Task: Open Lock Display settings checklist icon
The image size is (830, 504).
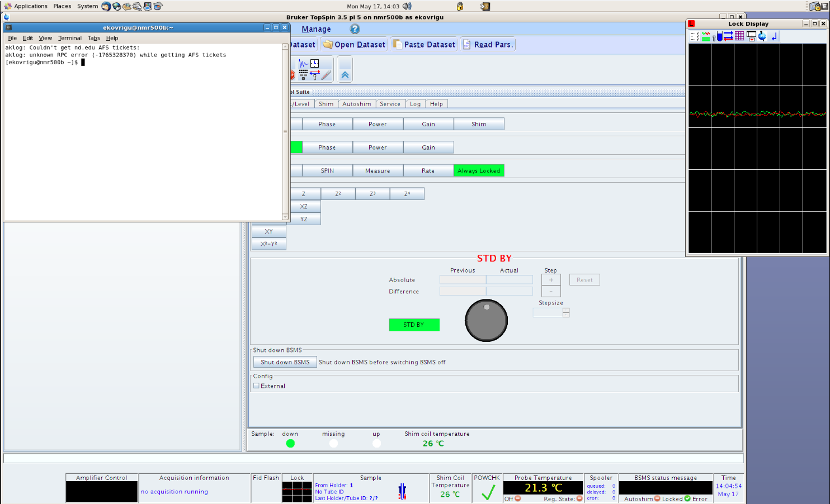Action: [x=694, y=36]
